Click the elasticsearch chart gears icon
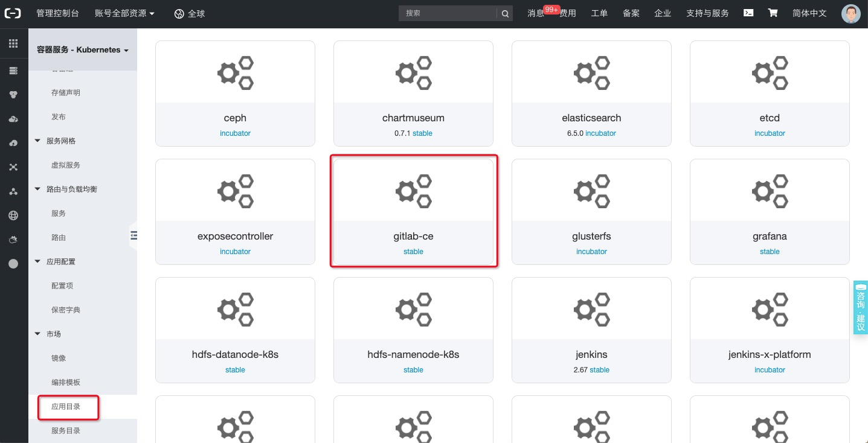The width and height of the screenshot is (868, 443). click(591, 73)
